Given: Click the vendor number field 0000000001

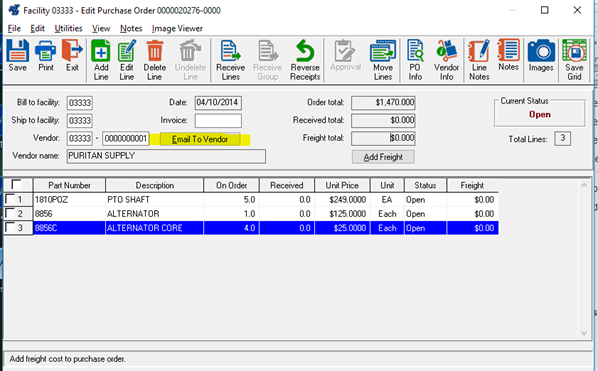Looking at the screenshot, I should click(x=125, y=138).
